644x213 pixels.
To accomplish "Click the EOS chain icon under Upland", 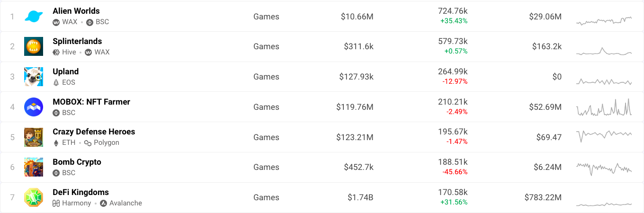I will click(56, 82).
